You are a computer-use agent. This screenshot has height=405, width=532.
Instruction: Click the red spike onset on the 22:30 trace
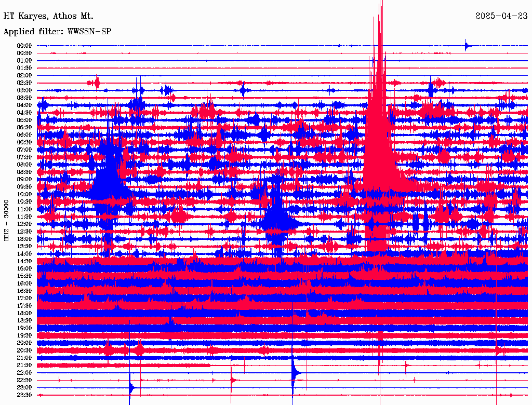coord(232,380)
